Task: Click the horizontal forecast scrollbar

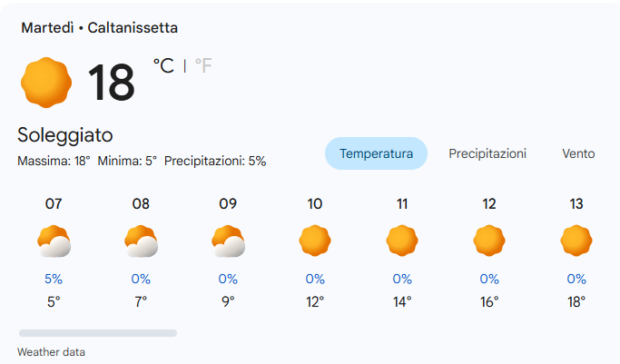Action: [98, 333]
